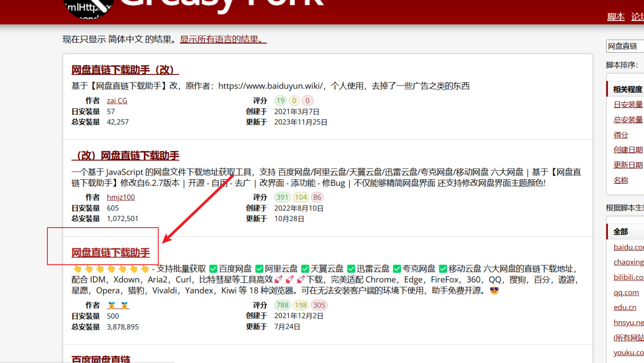This screenshot has height=363, width=644.
Task: Sort scripts by 创建日期
Action: [628, 150]
